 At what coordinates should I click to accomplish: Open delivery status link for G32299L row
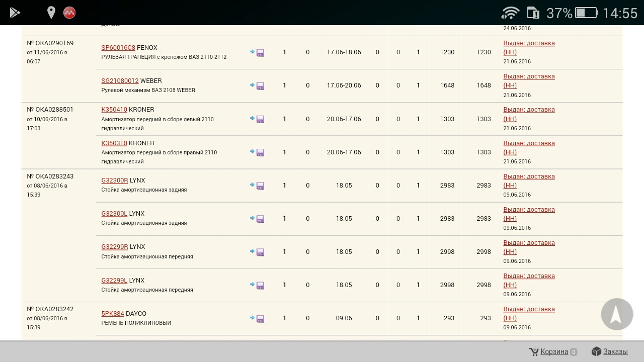tap(529, 280)
